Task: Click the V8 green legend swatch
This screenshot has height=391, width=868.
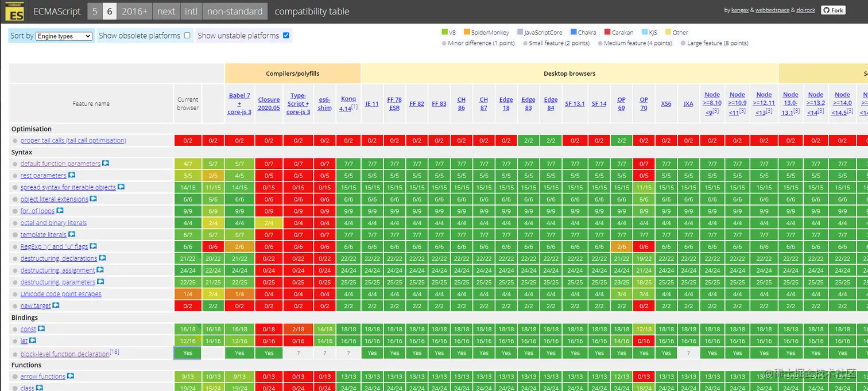Action: (x=444, y=32)
